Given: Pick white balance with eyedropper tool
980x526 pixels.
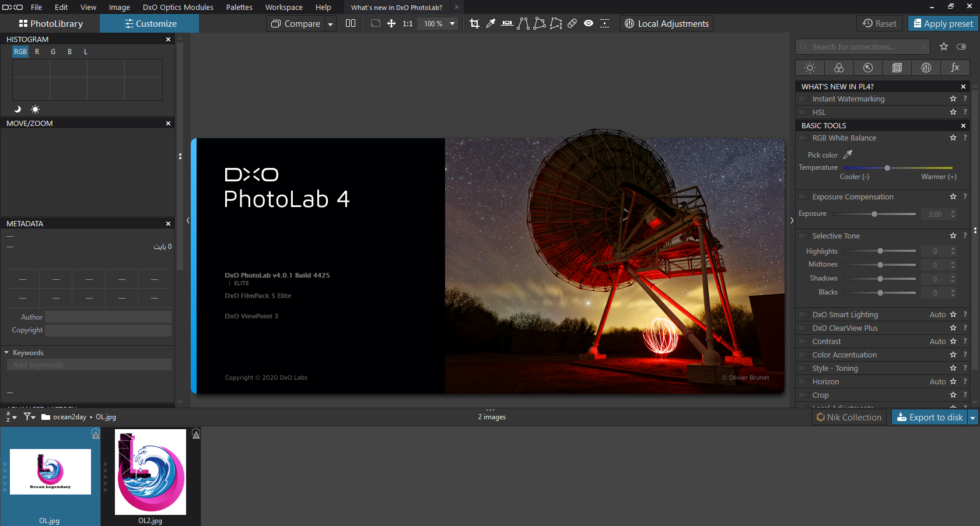Looking at the screenshot, I should click(x=491, y=23).
